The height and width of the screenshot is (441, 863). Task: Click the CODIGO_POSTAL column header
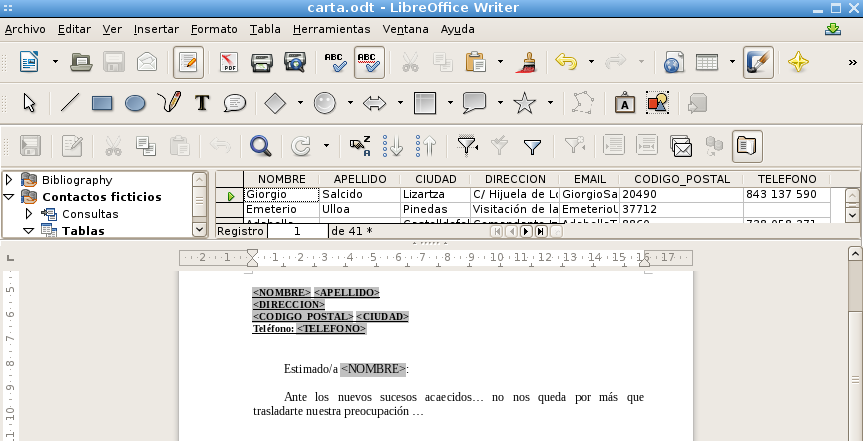[680, 179]
